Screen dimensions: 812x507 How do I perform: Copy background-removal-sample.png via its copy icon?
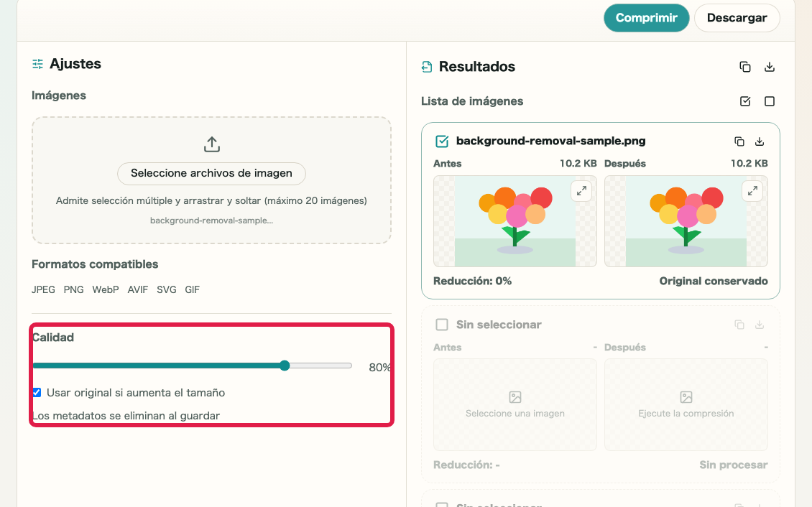pos(739,141)
